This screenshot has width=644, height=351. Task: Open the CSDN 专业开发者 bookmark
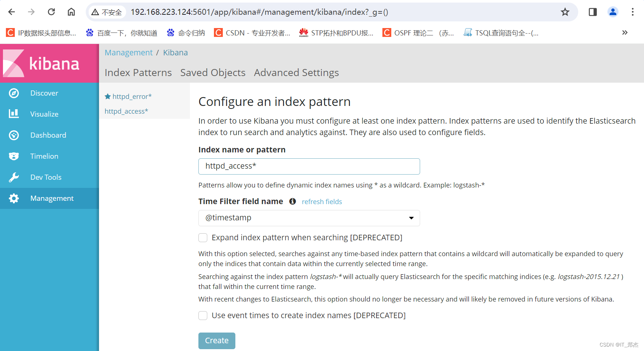pyautogui.click(x=252, y=33)
